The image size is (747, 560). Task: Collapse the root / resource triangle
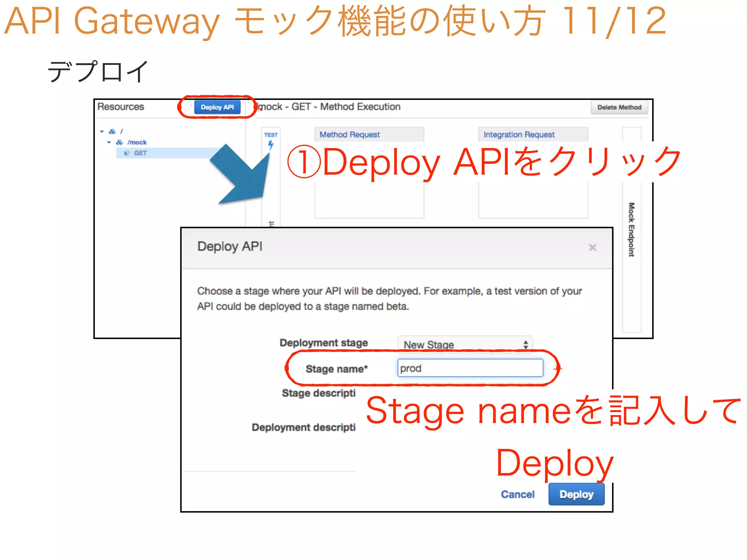102,131
